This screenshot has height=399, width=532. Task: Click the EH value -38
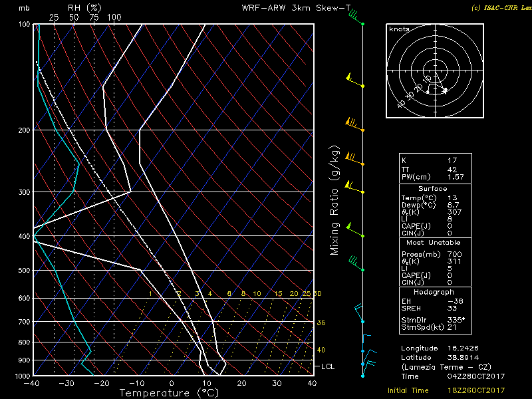pos(455,301)
